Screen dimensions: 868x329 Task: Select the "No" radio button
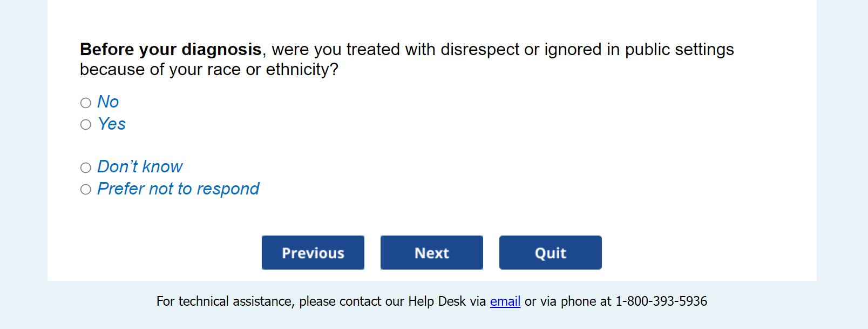pyautogui.click(x=86, y=103)
